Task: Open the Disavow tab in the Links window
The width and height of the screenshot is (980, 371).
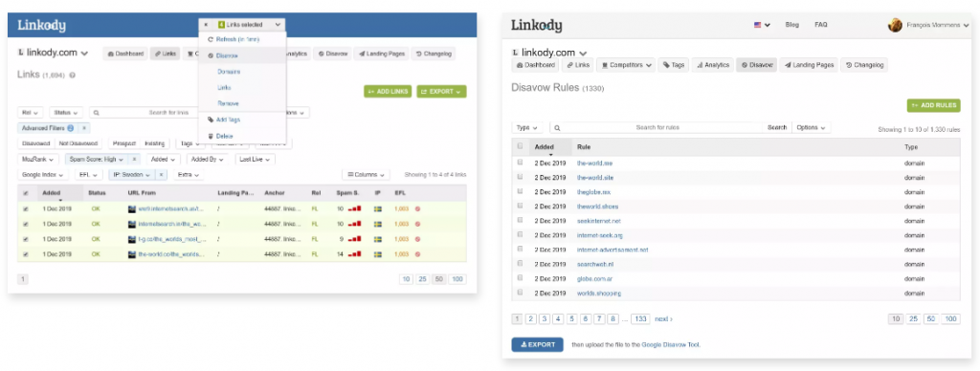Action: [332, 54]
